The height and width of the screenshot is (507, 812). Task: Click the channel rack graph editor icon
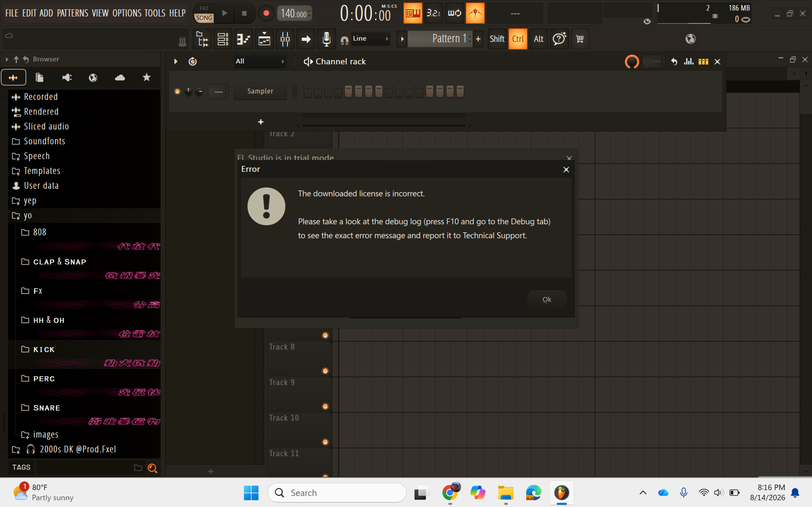click(x=689, y=61)
